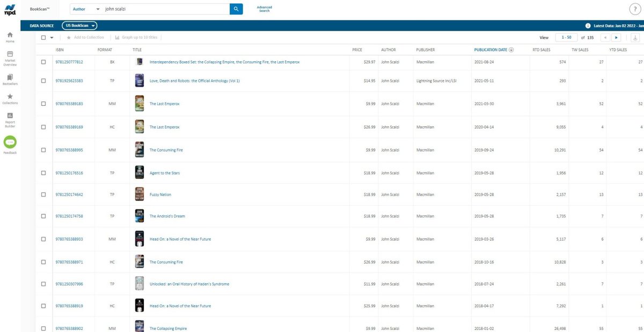Open Interdependency Boxed Set cover thumbnail

point(140,62)
